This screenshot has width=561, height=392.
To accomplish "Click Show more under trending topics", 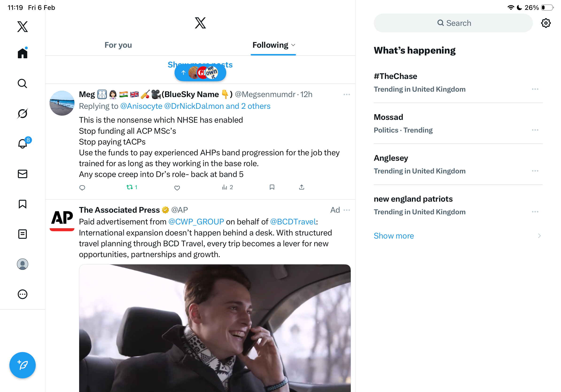I will coord(394,235).
